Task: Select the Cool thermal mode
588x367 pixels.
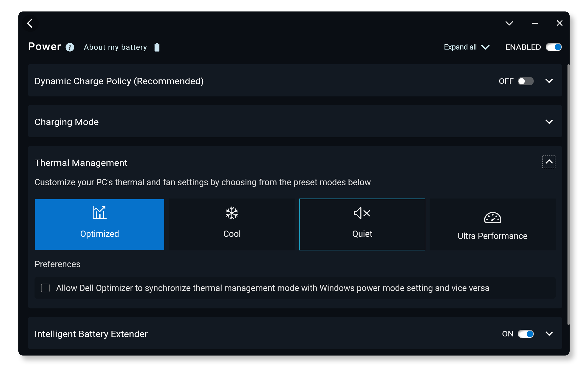Action: [x=232, y=224]
